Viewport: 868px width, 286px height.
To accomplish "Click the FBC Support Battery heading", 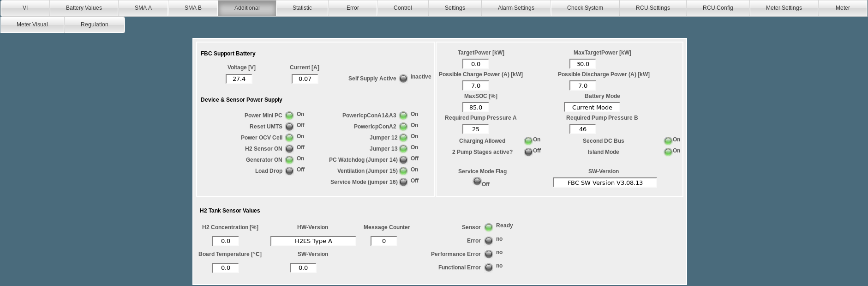I will pos(228,54).
